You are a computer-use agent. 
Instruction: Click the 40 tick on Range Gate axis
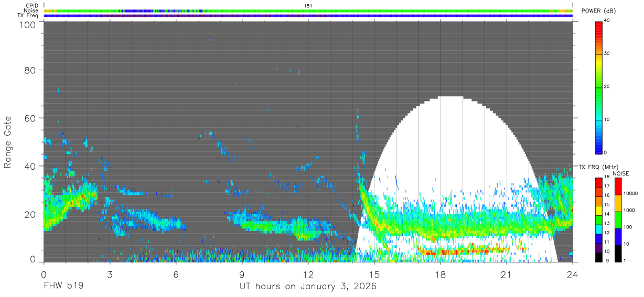pyautogui.click(x=30, y=167)
